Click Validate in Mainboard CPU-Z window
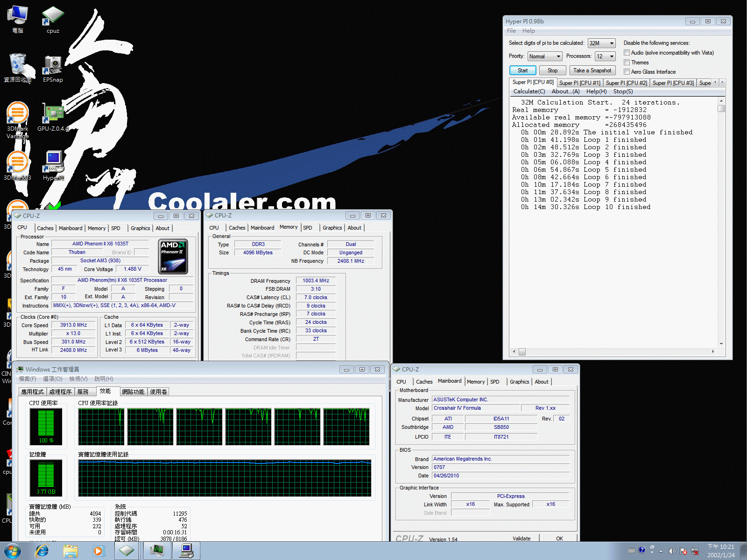This screenshot has height=560, width=747. [x=521, y=538]
